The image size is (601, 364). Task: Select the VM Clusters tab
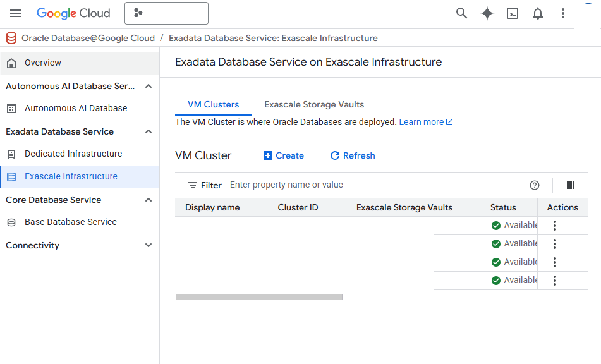pos(213,104)
